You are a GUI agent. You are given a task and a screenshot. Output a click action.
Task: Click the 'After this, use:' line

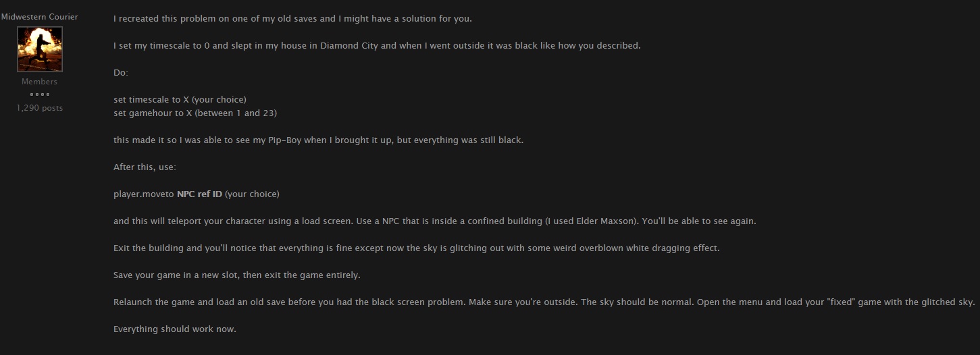click(145, 167)
